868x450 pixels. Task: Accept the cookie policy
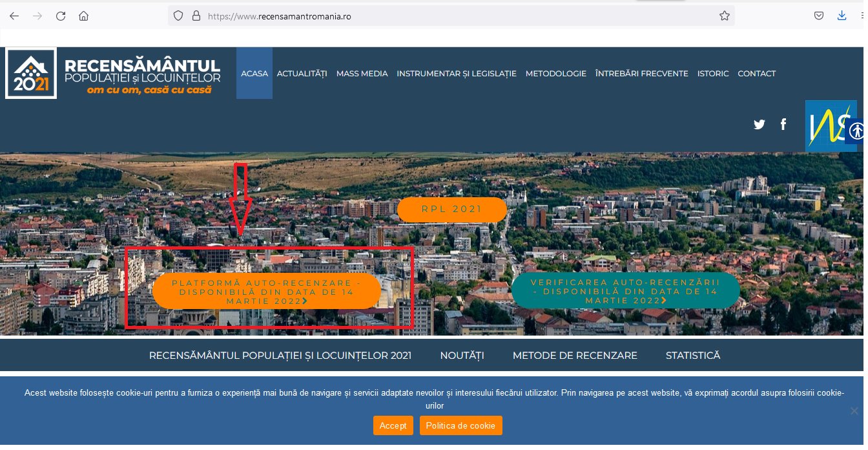pyautogui.click(x=393, y=425)
